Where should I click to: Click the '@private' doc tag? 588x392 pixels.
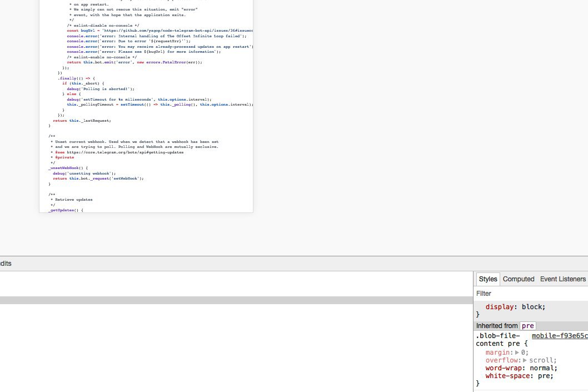[x=64, y=157]
